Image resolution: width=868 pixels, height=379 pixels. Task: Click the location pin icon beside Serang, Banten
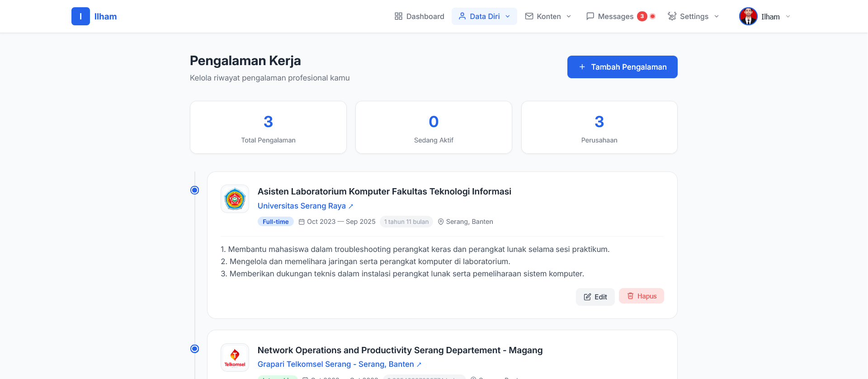click(x=441, y=222)
